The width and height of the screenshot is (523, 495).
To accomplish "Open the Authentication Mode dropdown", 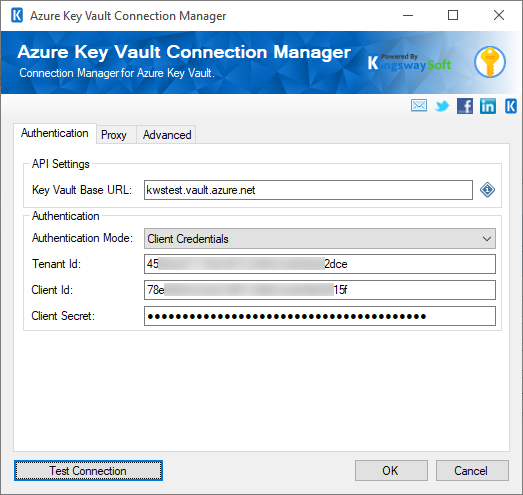I will coord(320,238).
